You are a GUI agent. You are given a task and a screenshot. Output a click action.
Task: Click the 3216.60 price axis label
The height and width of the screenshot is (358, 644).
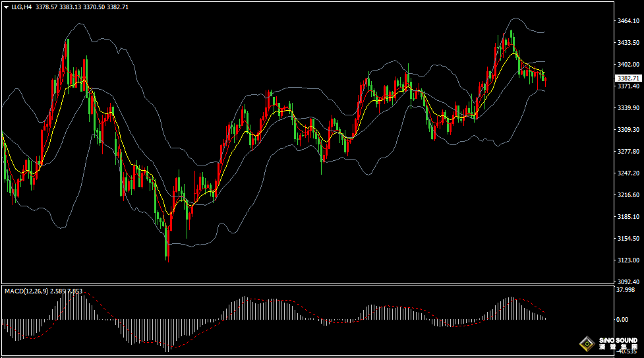(x=628, y=195)
